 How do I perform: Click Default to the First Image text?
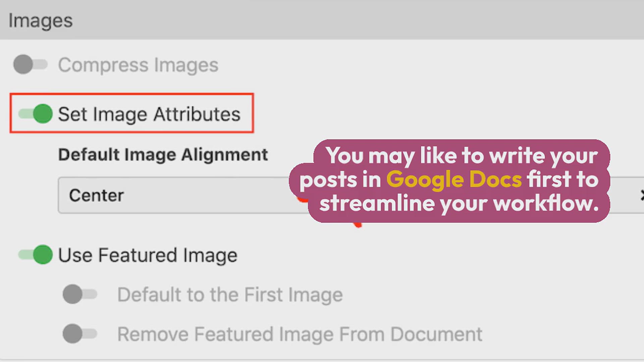[x=230, y=295]
